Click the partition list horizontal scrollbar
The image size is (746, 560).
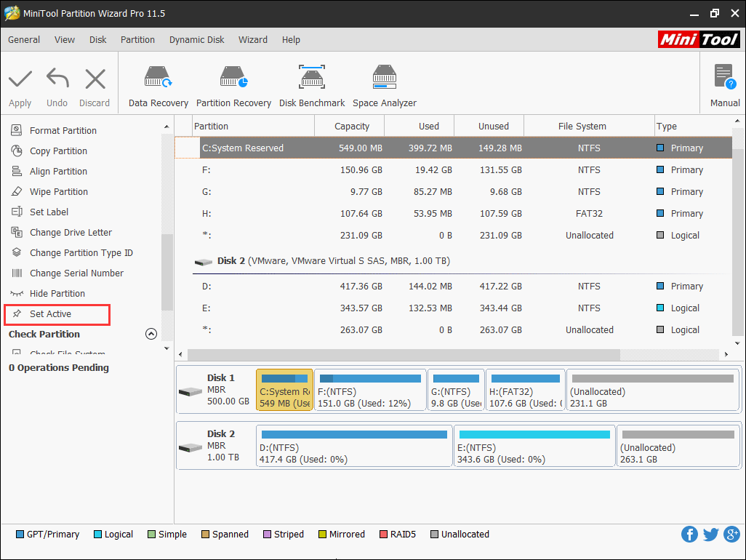404,354
